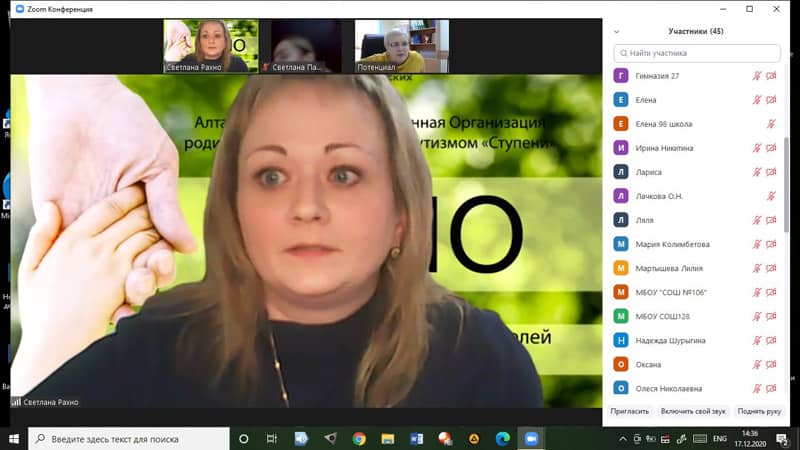The height and width of the screenshot is (450, 800).
Task: Switch the ENG input language indicator
Action: click(x=720, y=439)
